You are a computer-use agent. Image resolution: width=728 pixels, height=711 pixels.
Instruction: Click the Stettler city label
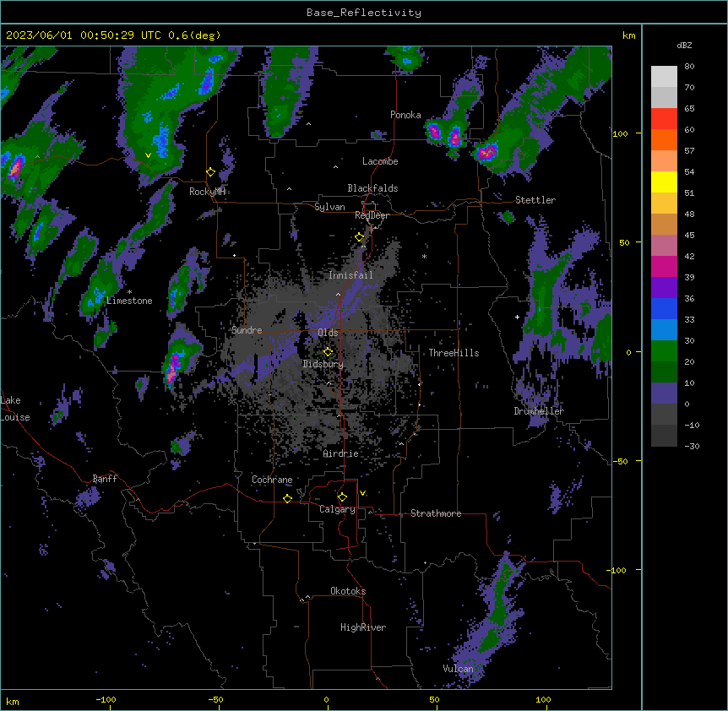[x=535, y=200]
